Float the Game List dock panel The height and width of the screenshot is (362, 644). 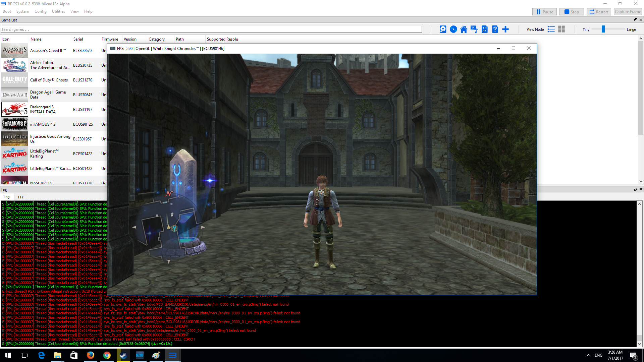pos(635,20)
